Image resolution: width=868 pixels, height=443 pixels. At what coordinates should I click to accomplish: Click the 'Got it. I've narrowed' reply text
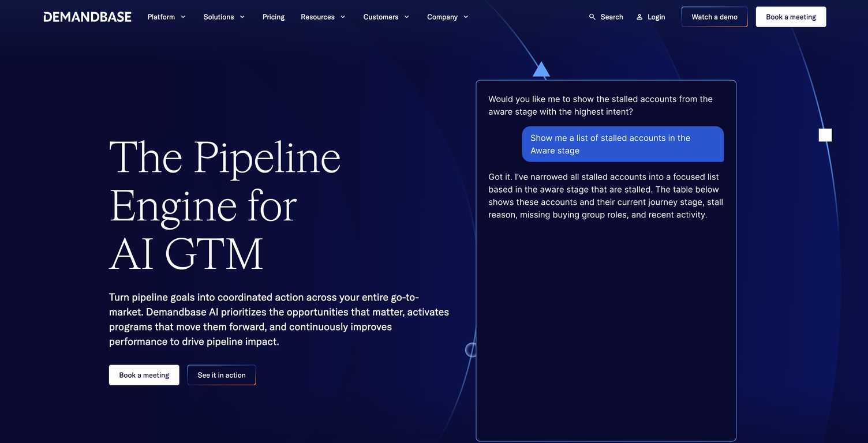[x=606, y=196]
